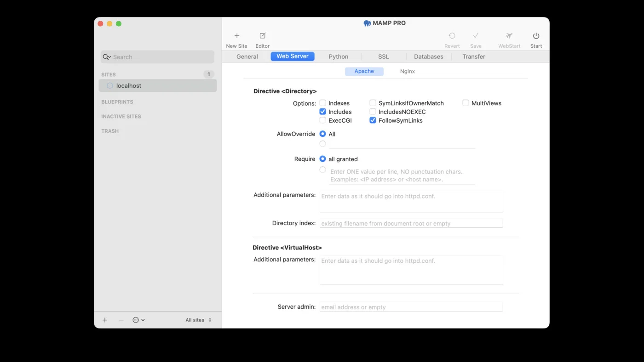Open the Editor toolbar icon

click(263, 36)
